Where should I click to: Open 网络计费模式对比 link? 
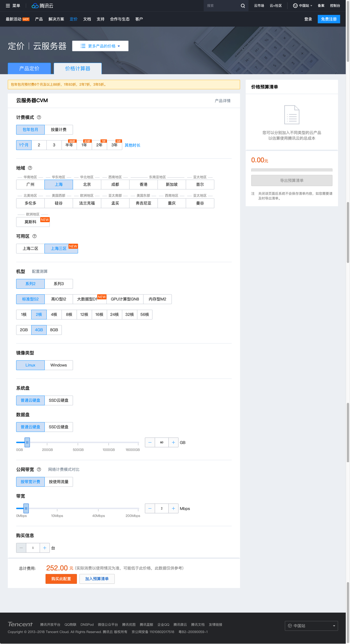64,469
